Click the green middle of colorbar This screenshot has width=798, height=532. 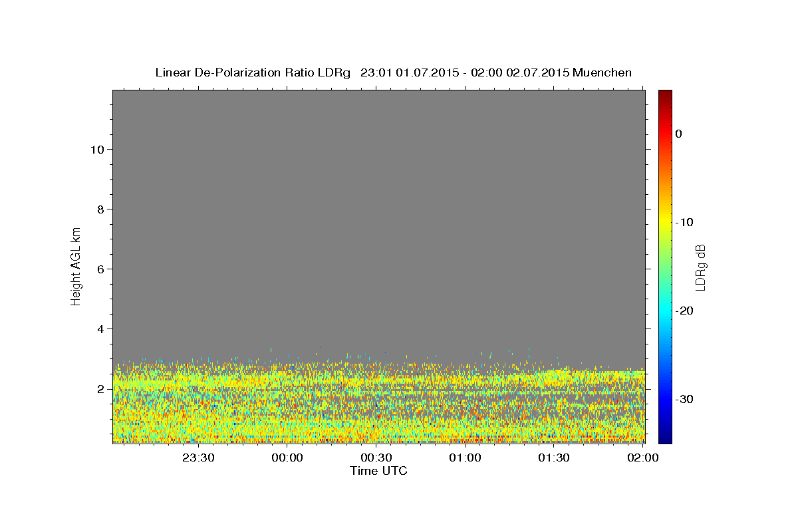pos(665,266)
